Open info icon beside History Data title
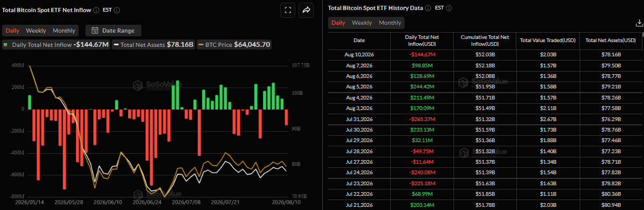This screenshot has width=644, height=210. [428, 8]
